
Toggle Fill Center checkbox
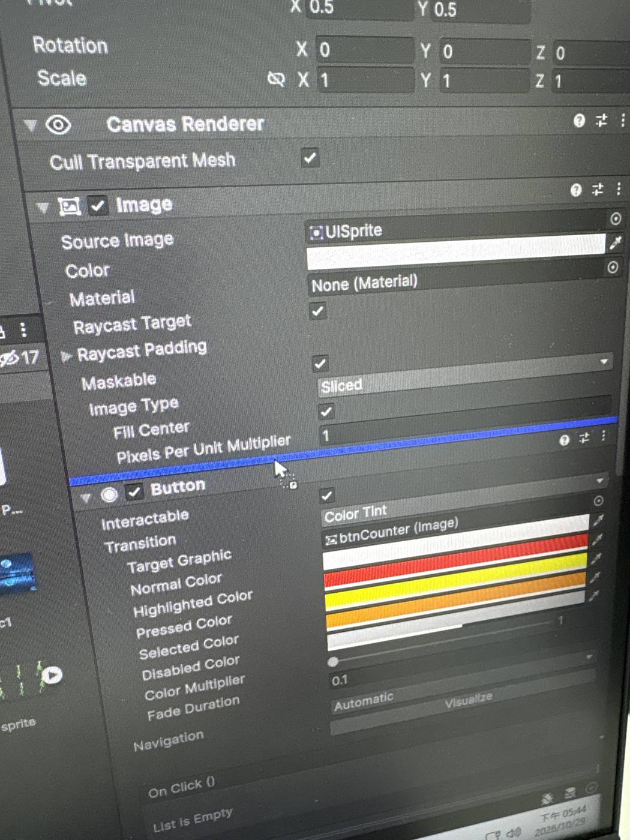click(326, 412)
